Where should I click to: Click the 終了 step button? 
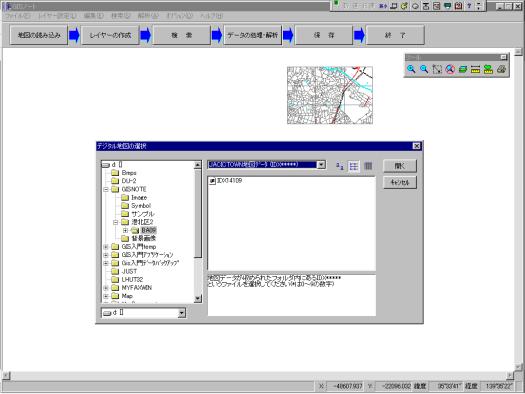tap(395, 35)
